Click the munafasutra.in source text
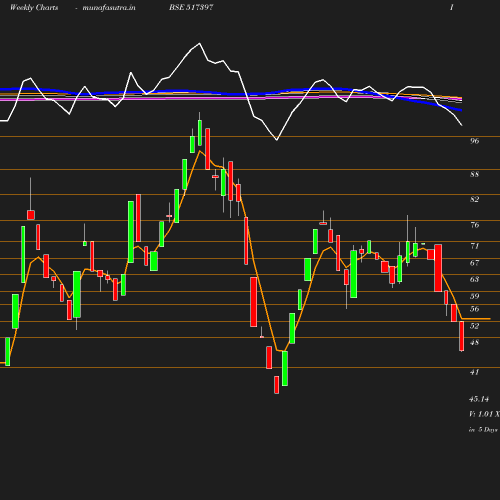 109,7
